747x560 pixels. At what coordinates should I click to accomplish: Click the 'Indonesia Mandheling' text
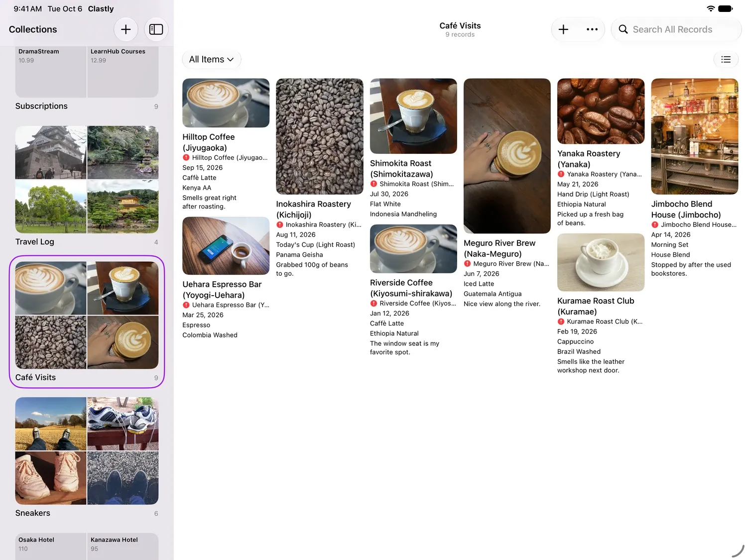[403, 214]
